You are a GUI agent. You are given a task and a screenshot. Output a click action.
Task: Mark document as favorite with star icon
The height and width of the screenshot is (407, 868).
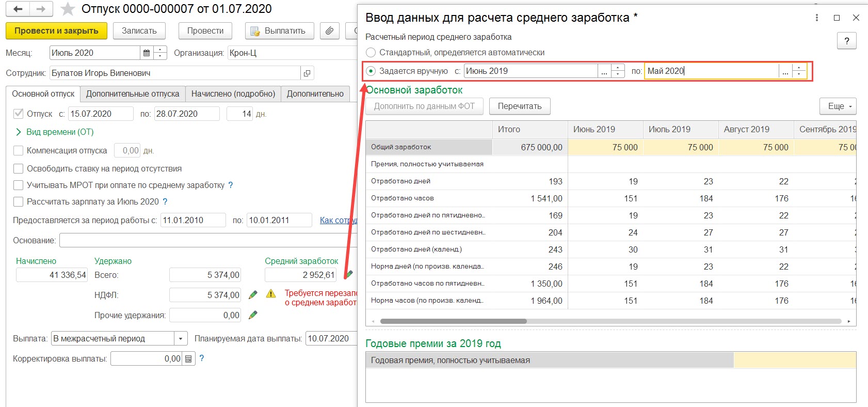point(68,9)
